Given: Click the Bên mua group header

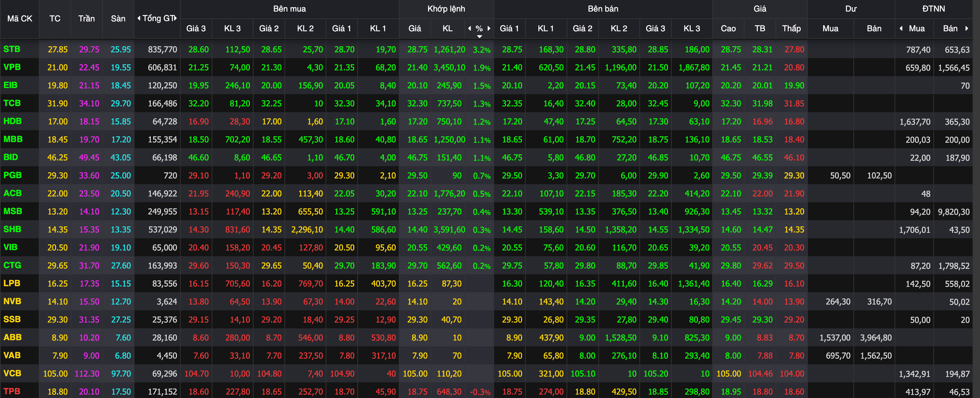Looking at the screenshot, I should click(290, 9).
